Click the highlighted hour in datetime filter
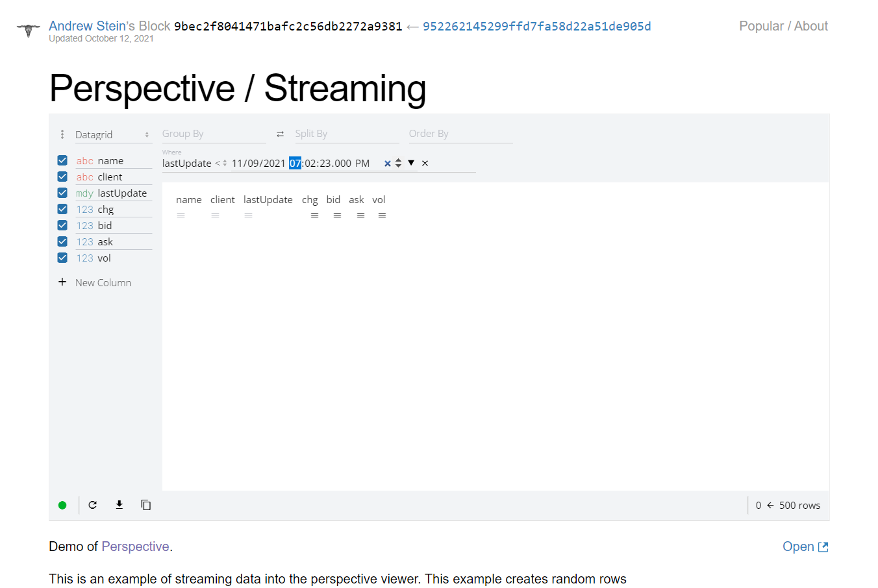Image resolution: width=878 pixels, height=588 pixels. tap(295, 164)
